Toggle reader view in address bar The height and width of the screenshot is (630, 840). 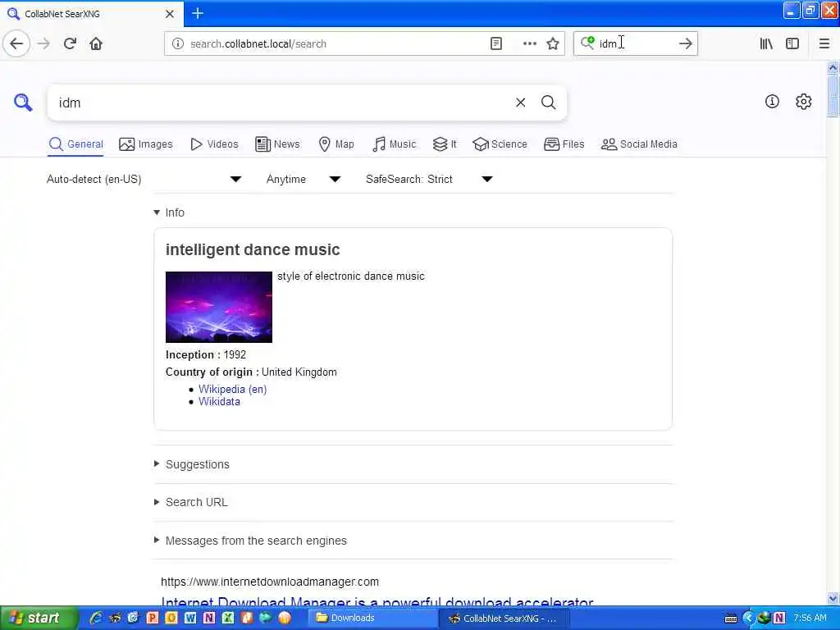coord(496,44)
